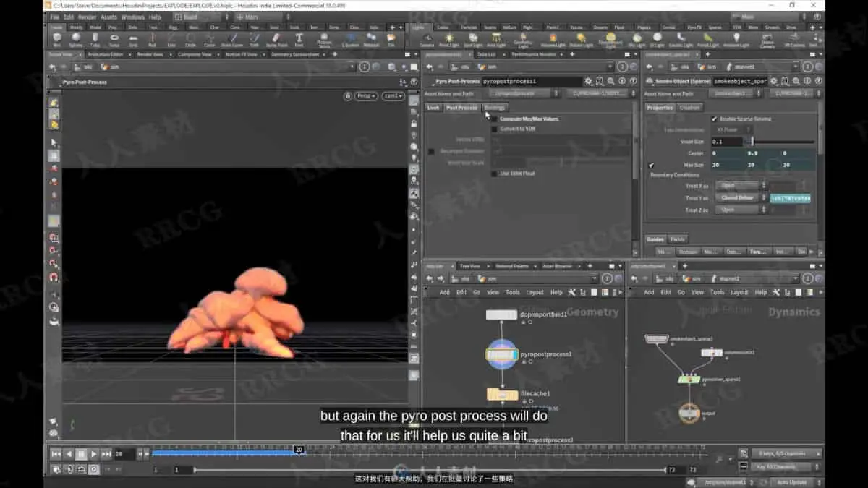This screenshot has height=488, width=868.
Task: Play the timeline forward
Action: pyautogui.click(x=93, y=454)
